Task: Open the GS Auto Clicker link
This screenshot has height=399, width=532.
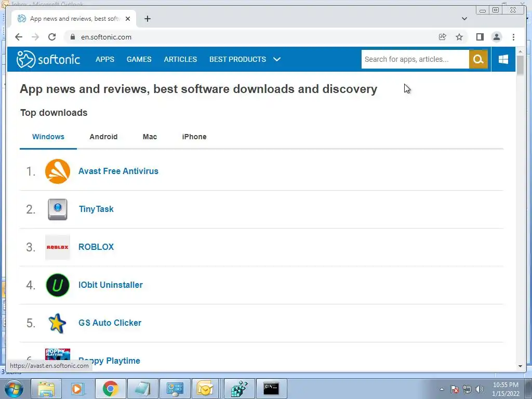Action: (110, 323)
